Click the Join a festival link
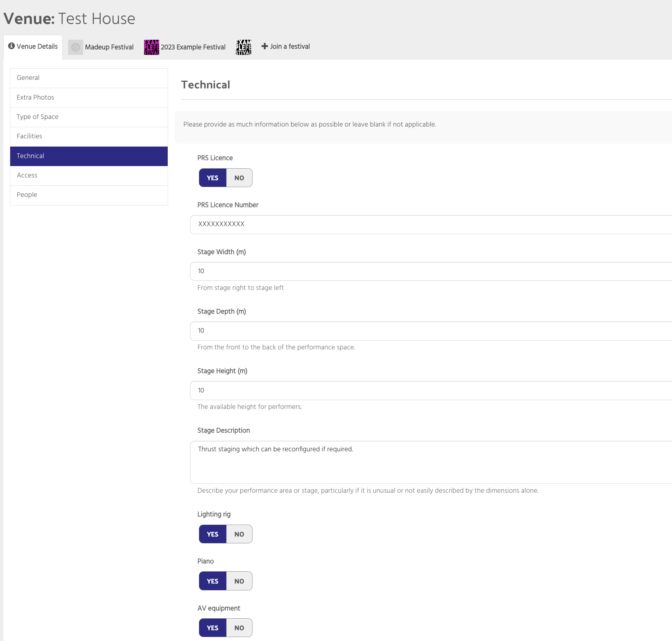 pos(286,46)
